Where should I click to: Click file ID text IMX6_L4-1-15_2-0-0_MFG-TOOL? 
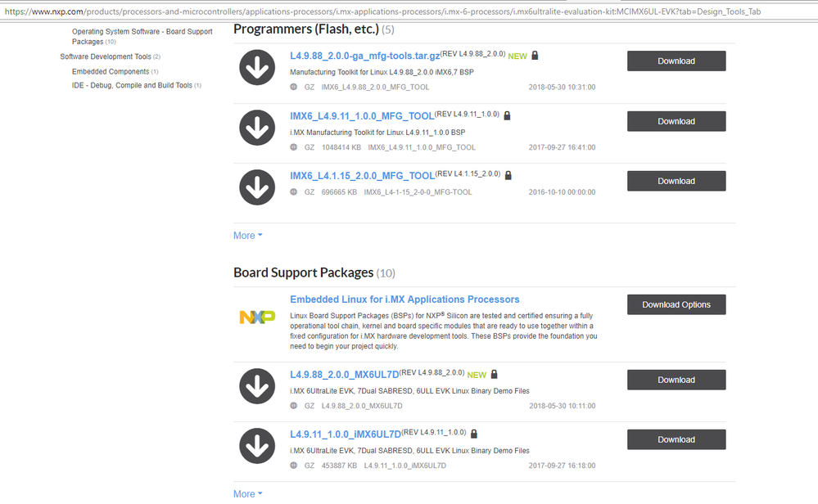tap(418, 191)
